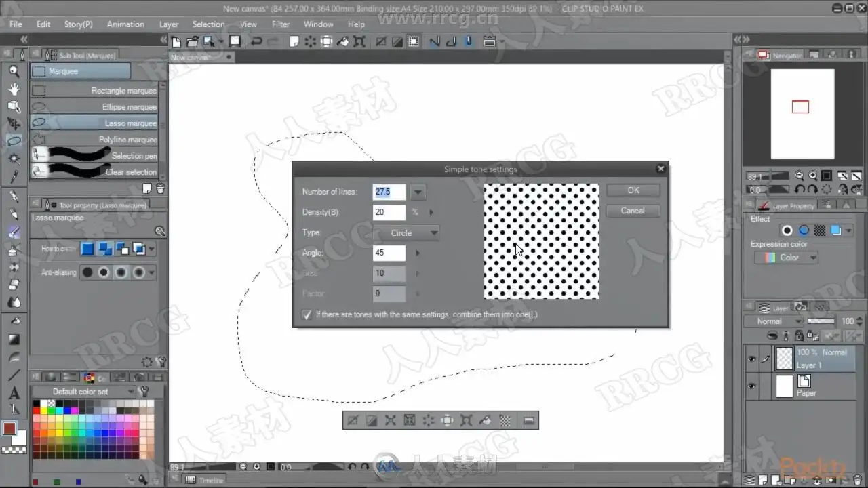Image resolution: width=868 pixels, height=488 pixels.
Task: Click the Tone effect icon in Layer Property
Action: pos(820,230)
